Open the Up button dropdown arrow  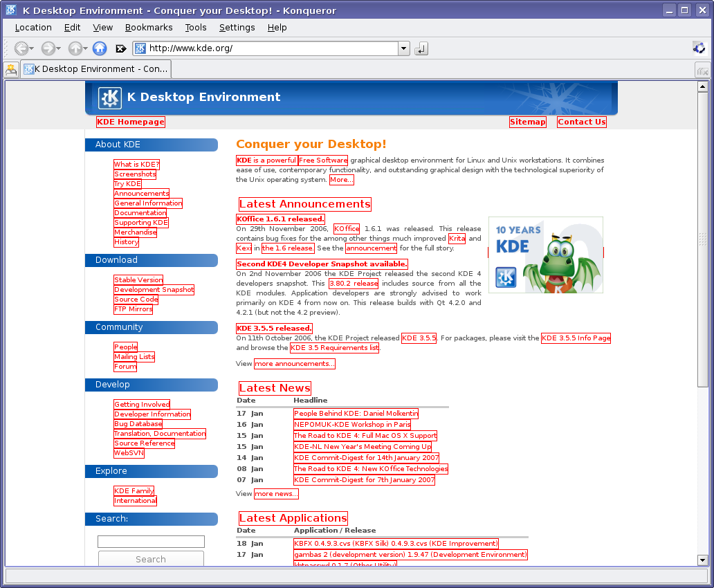86,48
